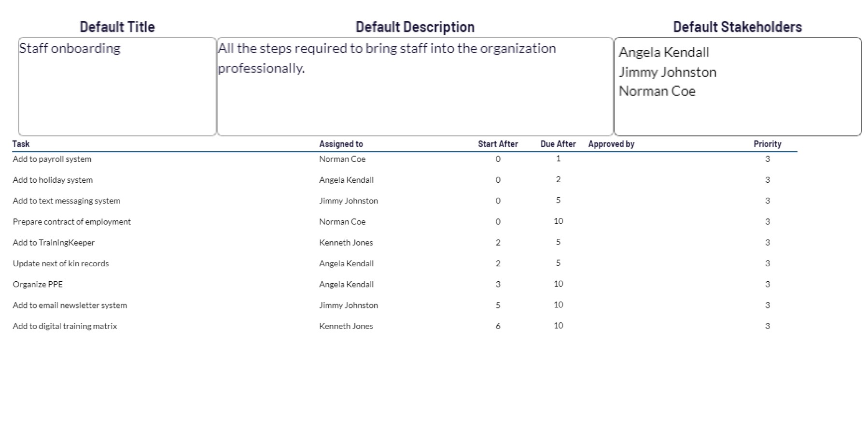Viewport: 868px width, 434px height.
Task: Select the Add to payroll system task
Action: [x=52, y=159]
